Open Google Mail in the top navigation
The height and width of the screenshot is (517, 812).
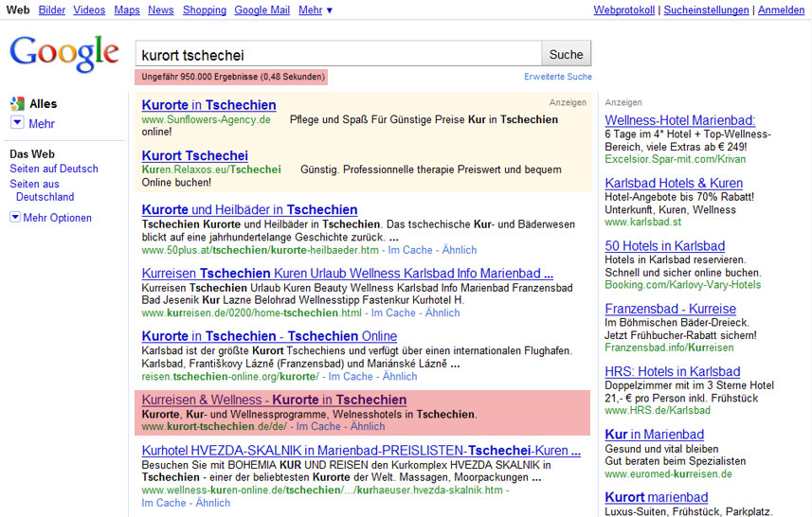click(x=262, y=9)
